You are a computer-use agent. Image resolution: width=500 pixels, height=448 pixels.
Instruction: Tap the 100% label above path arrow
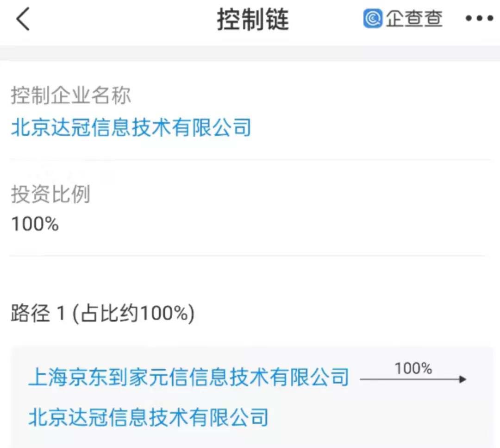(413, 368)
